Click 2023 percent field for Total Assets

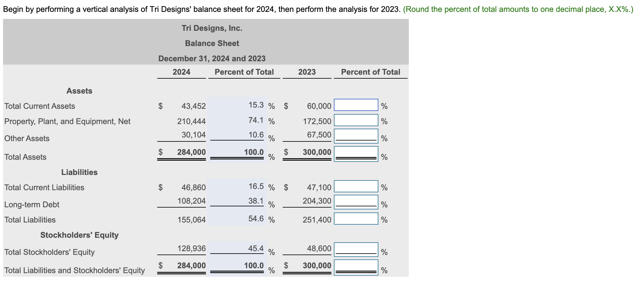[356, 154]
